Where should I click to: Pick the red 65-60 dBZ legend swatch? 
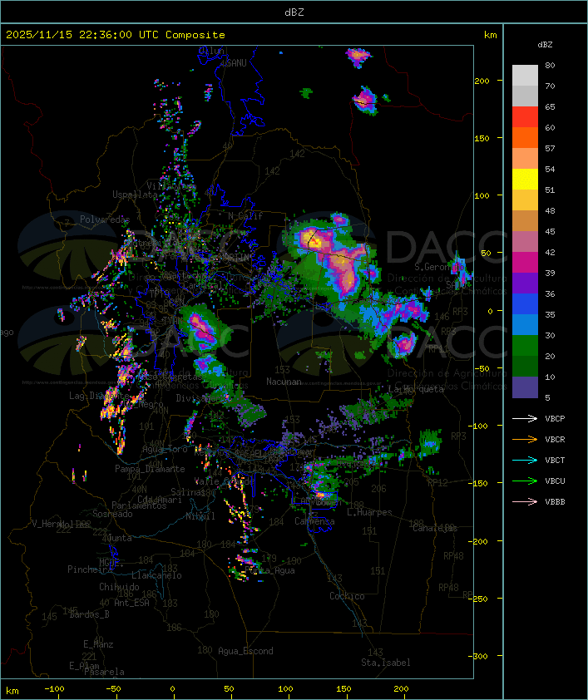point(525,117)
